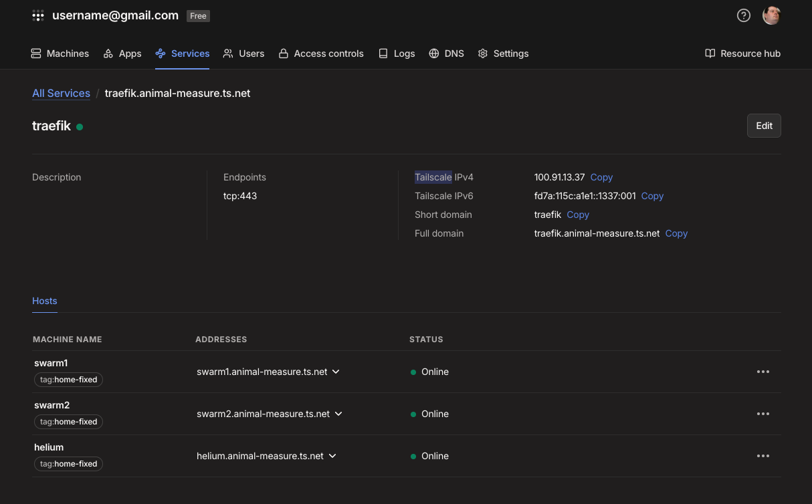Click the Logs book icon

click(x=383, y=53)
